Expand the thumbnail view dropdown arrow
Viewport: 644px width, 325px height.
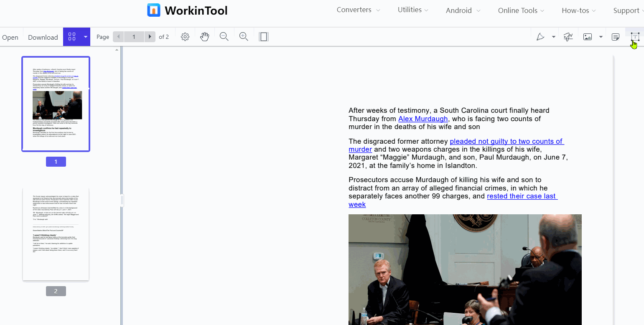click(86, 37)
